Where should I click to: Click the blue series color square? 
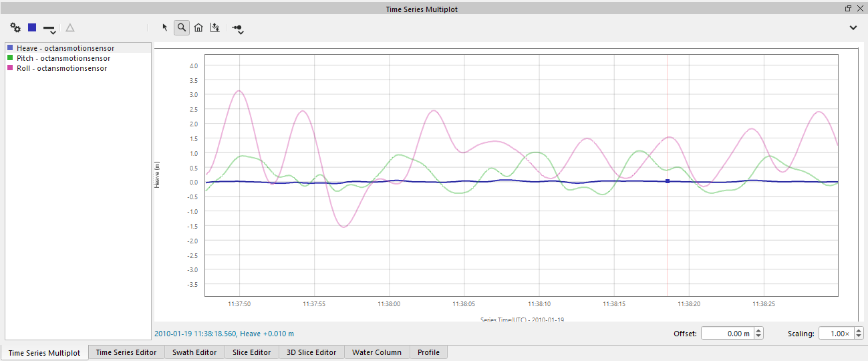(32, 28)
